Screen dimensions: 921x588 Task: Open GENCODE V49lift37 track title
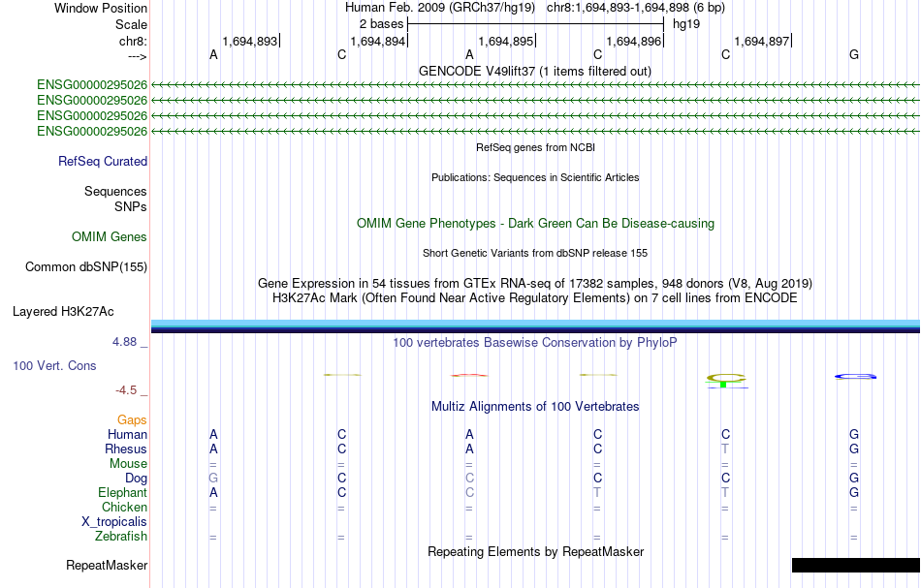coord(534,71)
